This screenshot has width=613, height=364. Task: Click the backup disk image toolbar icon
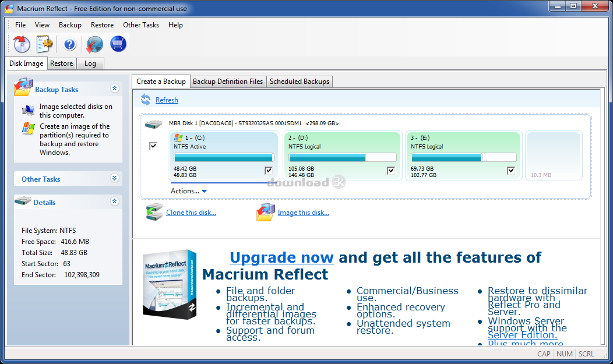click(x=22, y=44)
